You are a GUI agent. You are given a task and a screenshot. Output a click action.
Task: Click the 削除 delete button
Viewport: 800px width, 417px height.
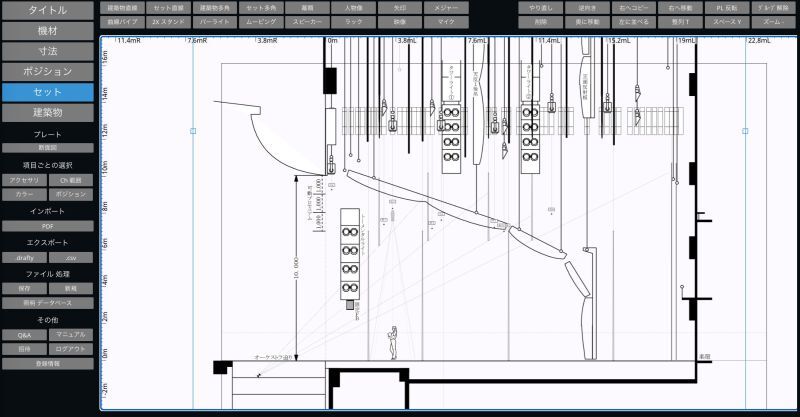pyautogui.click(x=540, y=21)
